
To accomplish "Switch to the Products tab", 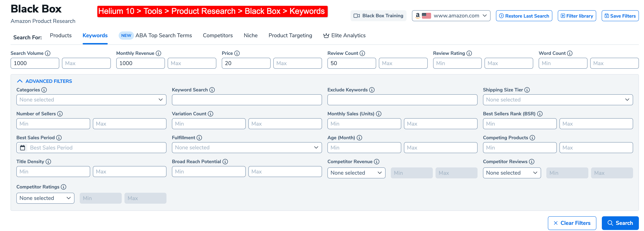I will (61, 36).
